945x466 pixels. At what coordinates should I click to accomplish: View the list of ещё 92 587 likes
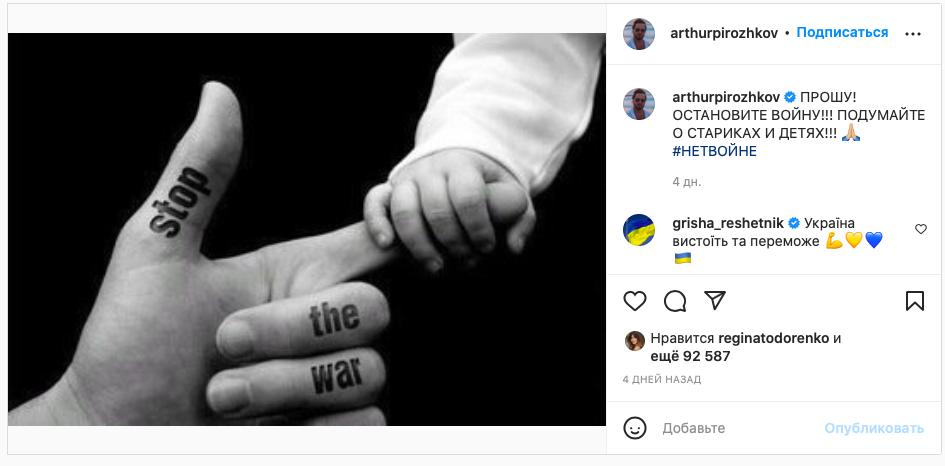point(690,356)
